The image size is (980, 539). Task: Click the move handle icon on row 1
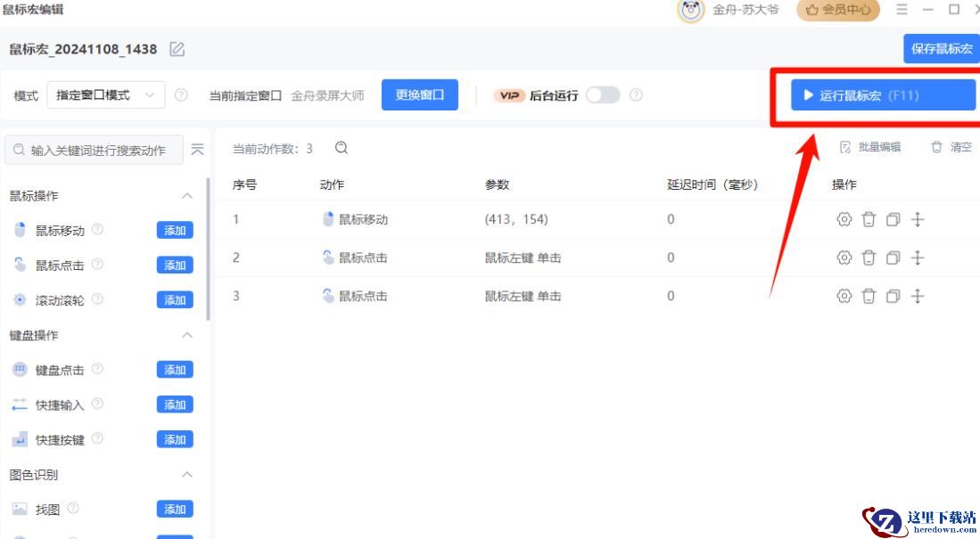(x=918, y=219)
